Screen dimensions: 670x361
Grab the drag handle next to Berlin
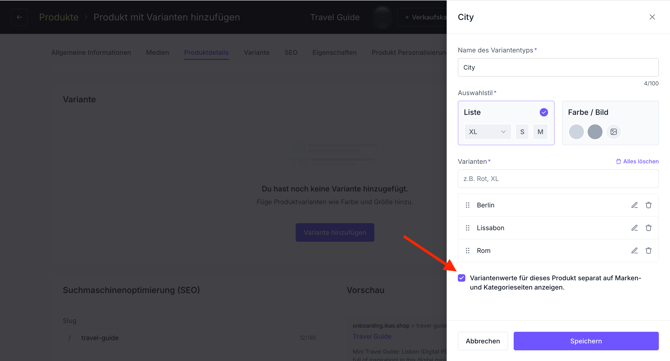467,205
